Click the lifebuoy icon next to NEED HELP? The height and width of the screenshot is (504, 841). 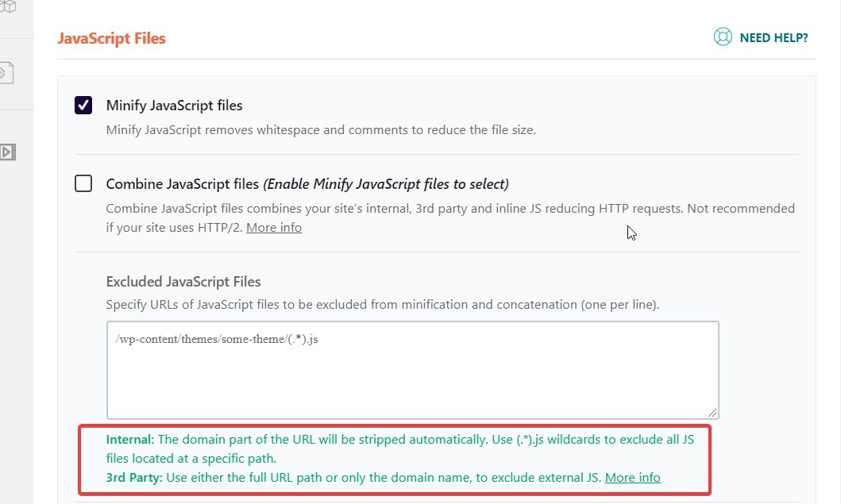coord(723,37)
